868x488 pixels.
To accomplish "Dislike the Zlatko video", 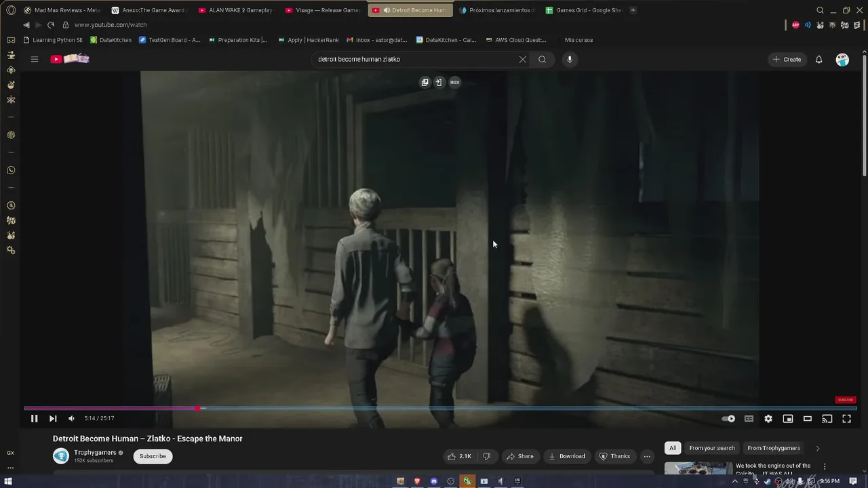I will point(486,456).
